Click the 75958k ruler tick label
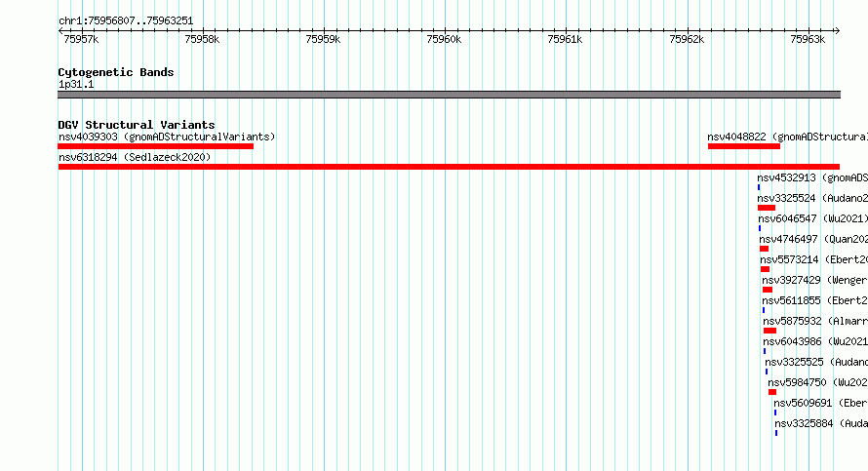 (202, 39)
